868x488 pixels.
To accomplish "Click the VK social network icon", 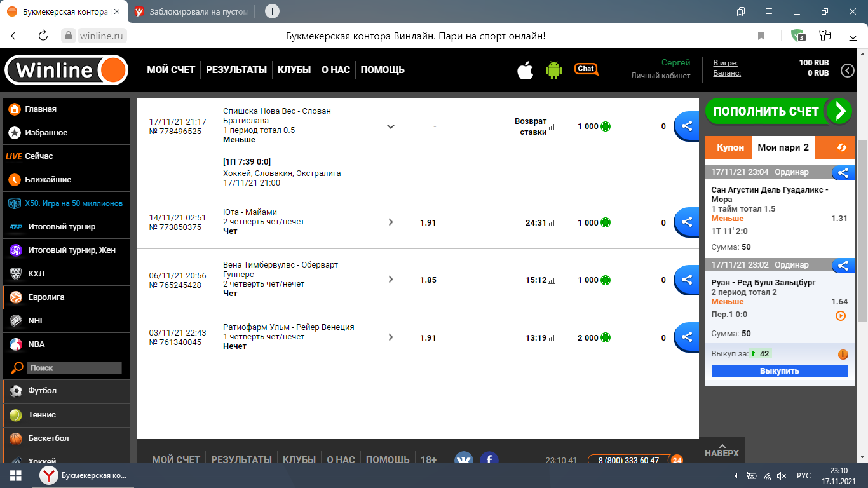I will pos(464,459).
